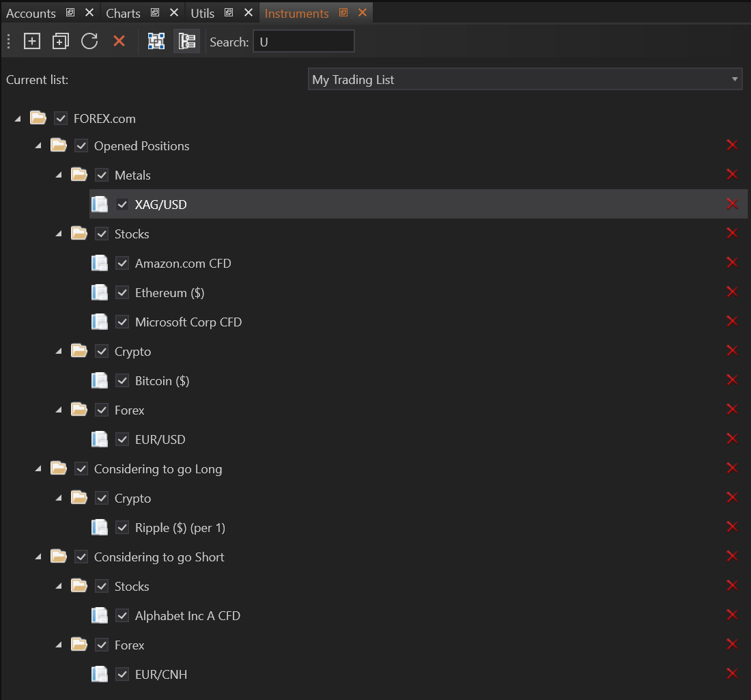The height and width of the screenshot is (700, 751).
Task: Remove XAG/USD with its red X
Action: click(x=732, y=204)
